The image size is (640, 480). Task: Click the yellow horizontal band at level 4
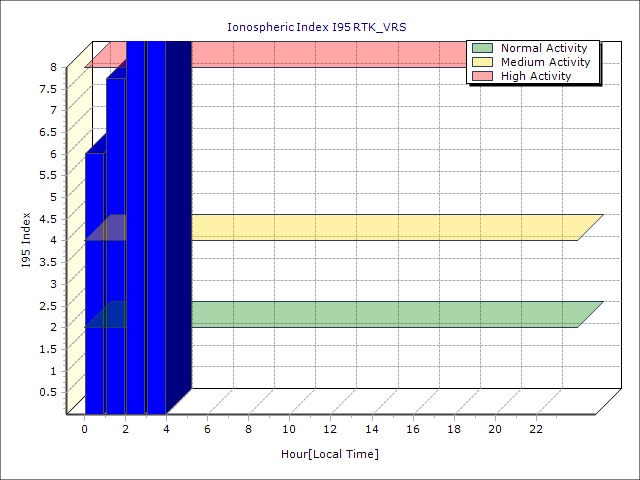(x=380, y=227)
